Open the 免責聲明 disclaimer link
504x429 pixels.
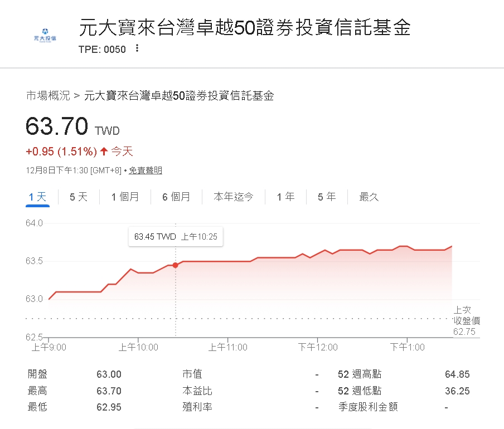click(x=146, y=170)
